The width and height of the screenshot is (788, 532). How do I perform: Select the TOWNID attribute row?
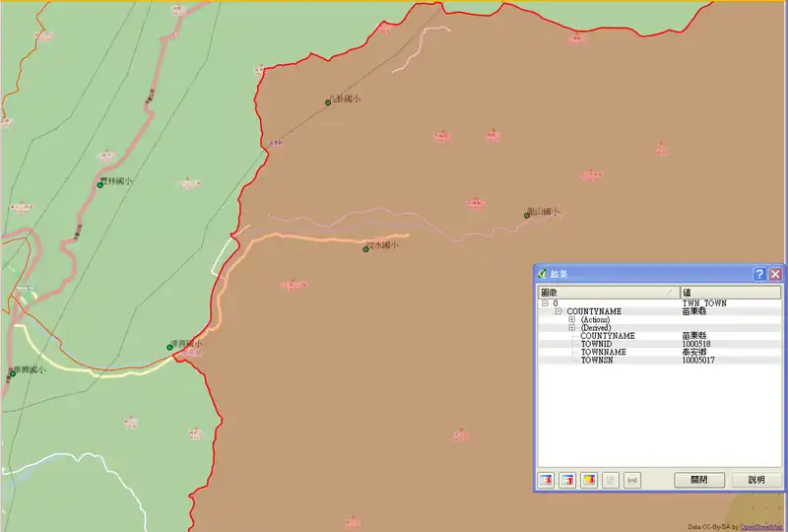(x=598, y=344)
